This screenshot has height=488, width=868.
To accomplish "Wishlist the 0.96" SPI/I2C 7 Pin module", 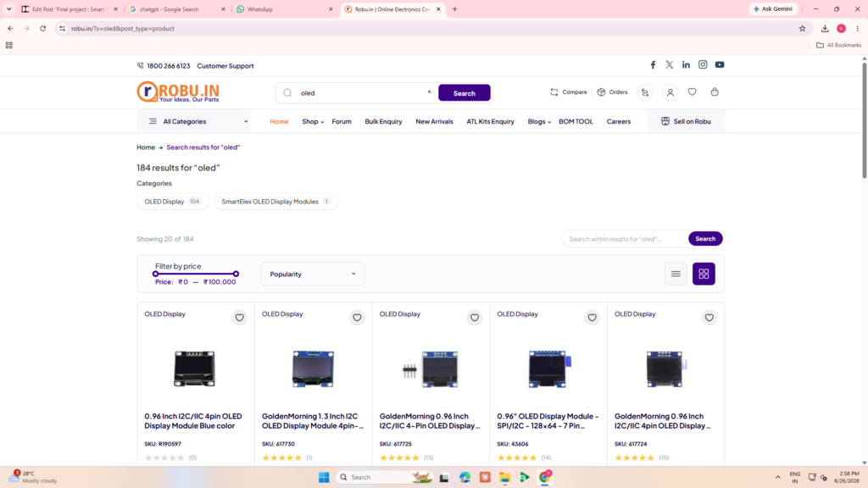I will (x=592, y=318).
